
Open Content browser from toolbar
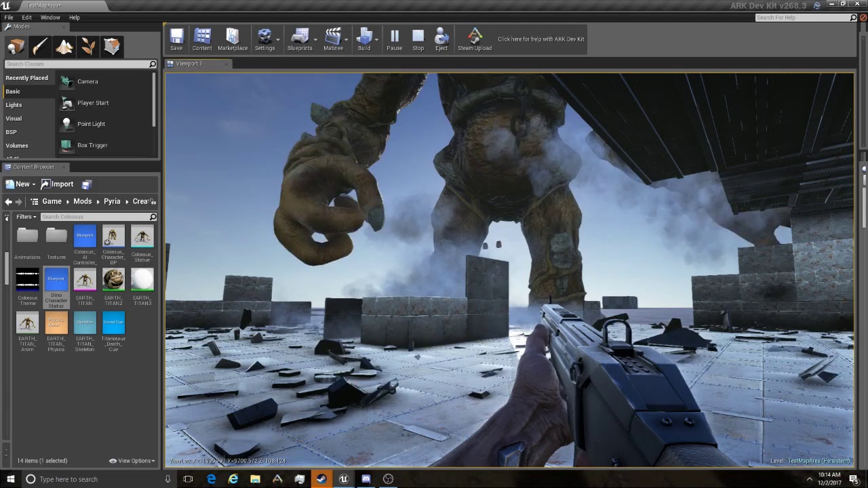pos(202,39)
